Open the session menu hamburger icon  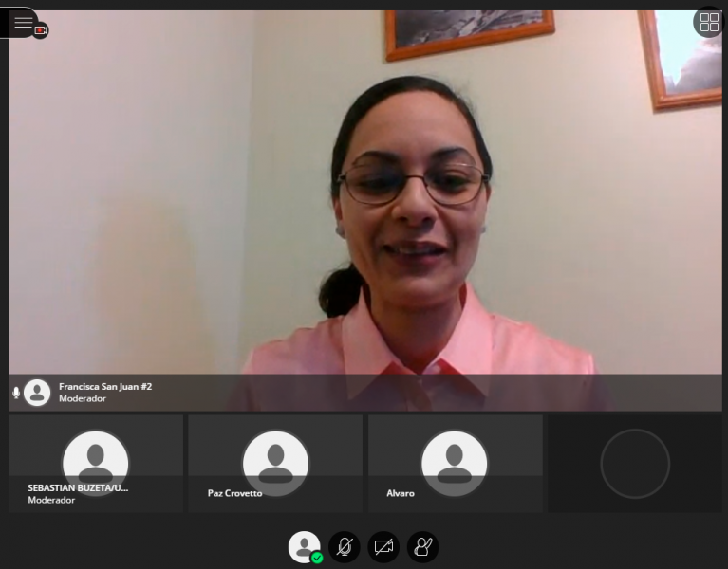point(23,22)
